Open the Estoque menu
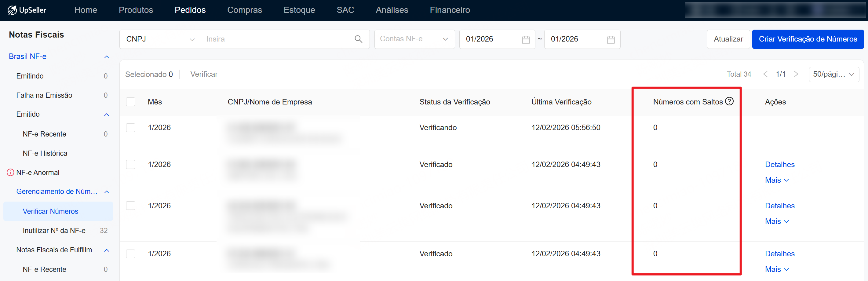The height and width of the screenshot is (281, 868). (x=299, y=10)
